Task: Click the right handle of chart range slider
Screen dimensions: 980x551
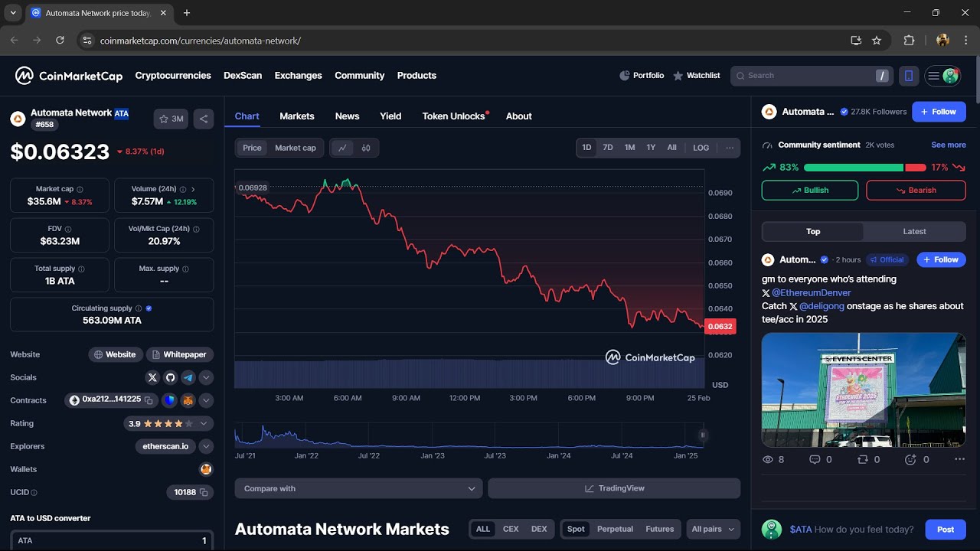Action: point(702,435)
